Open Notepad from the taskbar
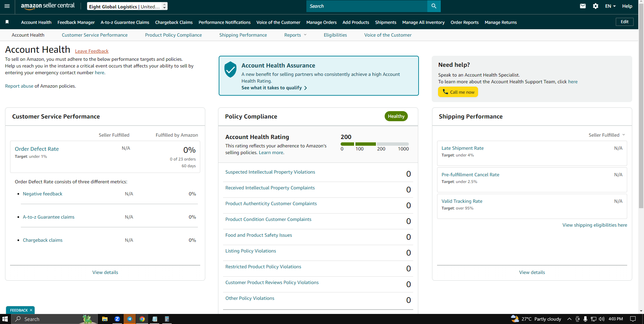The width and height of the screenshot is (644, 324). (x=155, y=319)
